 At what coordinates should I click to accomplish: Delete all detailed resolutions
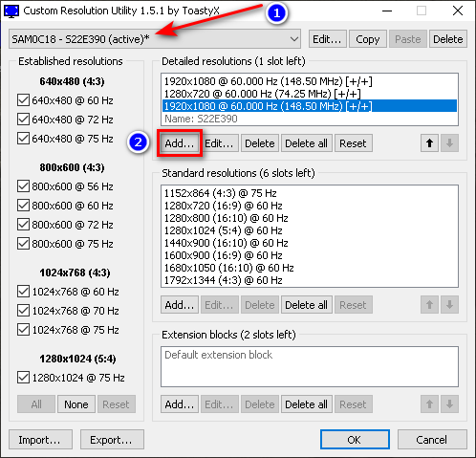[306, 143]
